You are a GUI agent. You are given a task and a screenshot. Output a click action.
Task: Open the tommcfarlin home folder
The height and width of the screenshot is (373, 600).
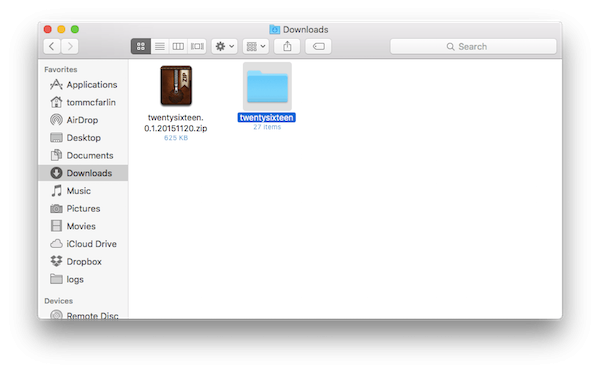pos(83,102)
